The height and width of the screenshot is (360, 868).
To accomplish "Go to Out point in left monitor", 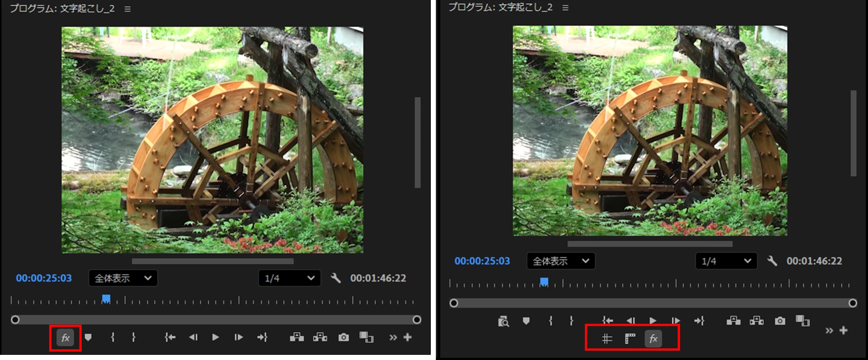I will (262, 337).
